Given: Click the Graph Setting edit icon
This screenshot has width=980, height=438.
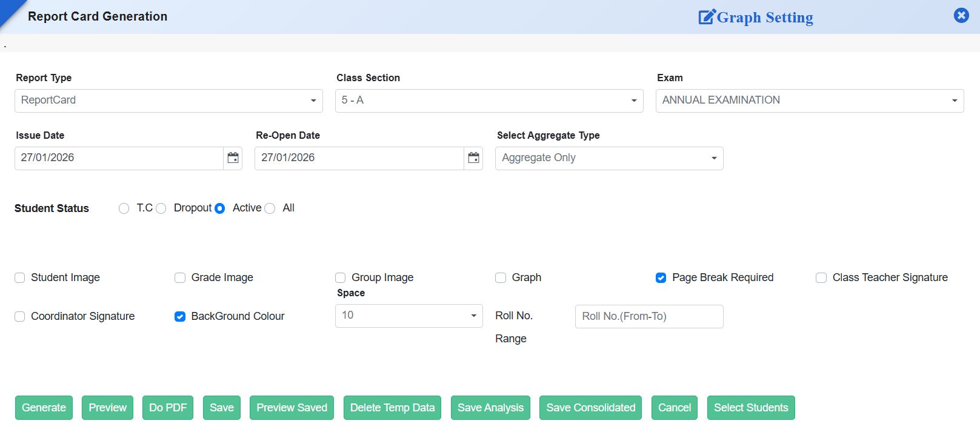Looking at the screenshot, I should pyautogui.click(x=707, y=17).
